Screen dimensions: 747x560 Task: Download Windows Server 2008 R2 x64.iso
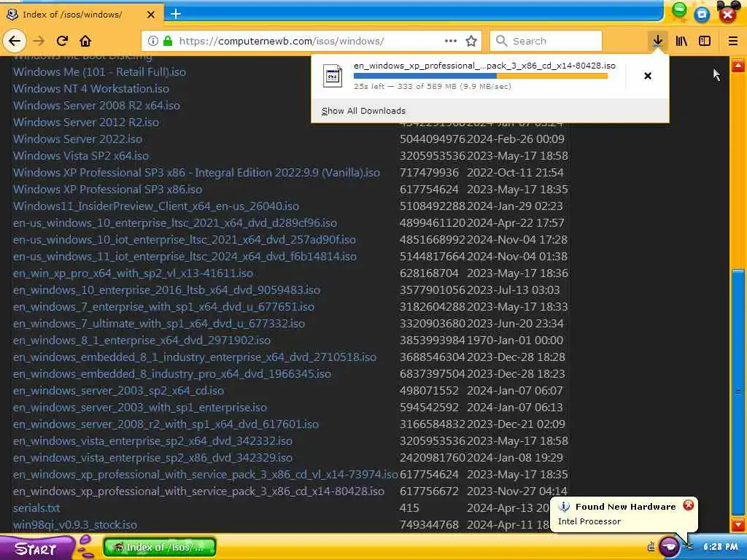97,105
